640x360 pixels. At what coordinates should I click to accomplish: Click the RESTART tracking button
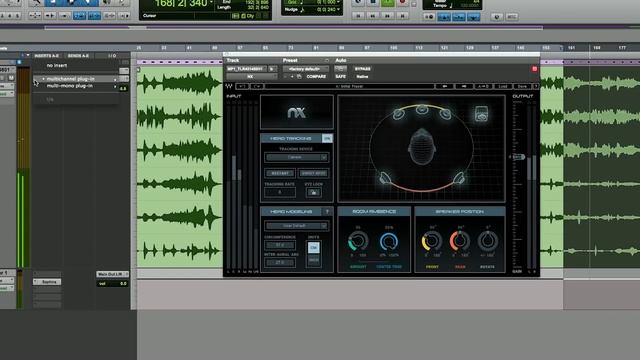click(x=280, y=173)
